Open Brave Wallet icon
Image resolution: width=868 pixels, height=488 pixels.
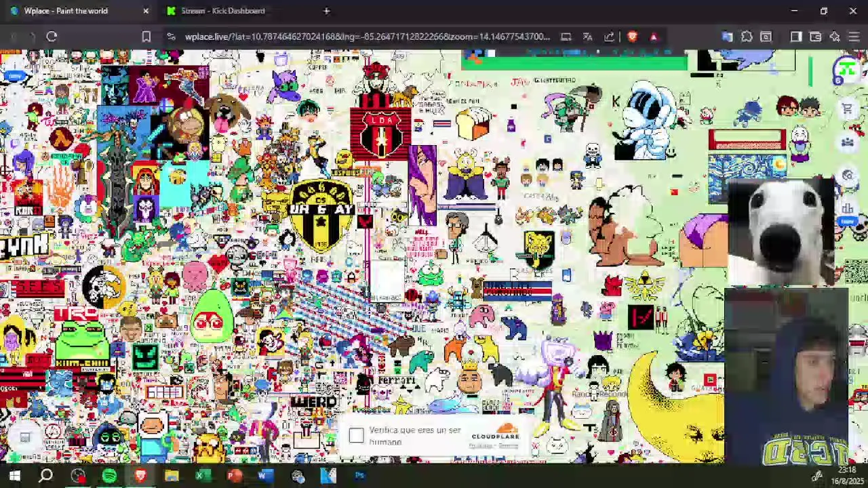pyautogui.click(x=815, y=37)
